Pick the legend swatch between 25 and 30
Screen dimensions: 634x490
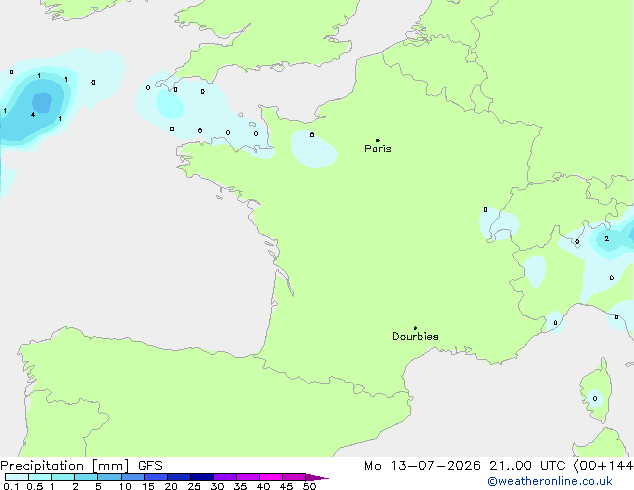tap(202, 477)
